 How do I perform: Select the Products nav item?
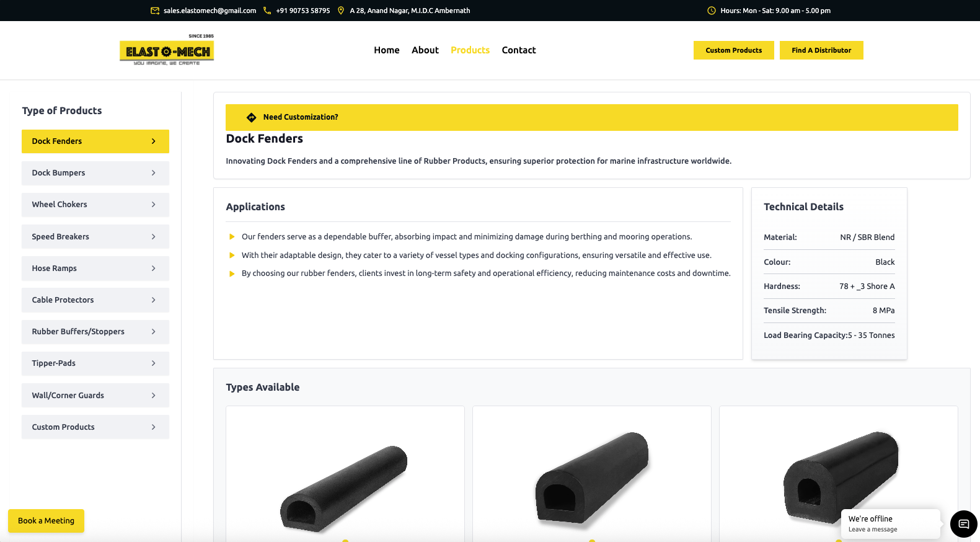(470, 50)
